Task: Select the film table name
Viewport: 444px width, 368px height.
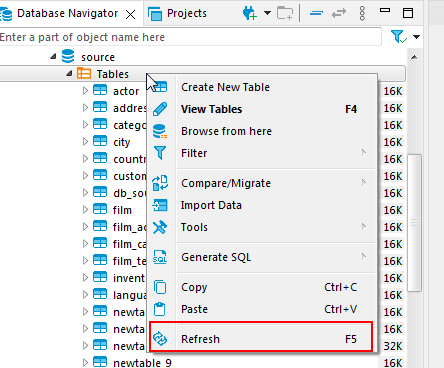Action: pyautogui.click(x=122, y=210)
